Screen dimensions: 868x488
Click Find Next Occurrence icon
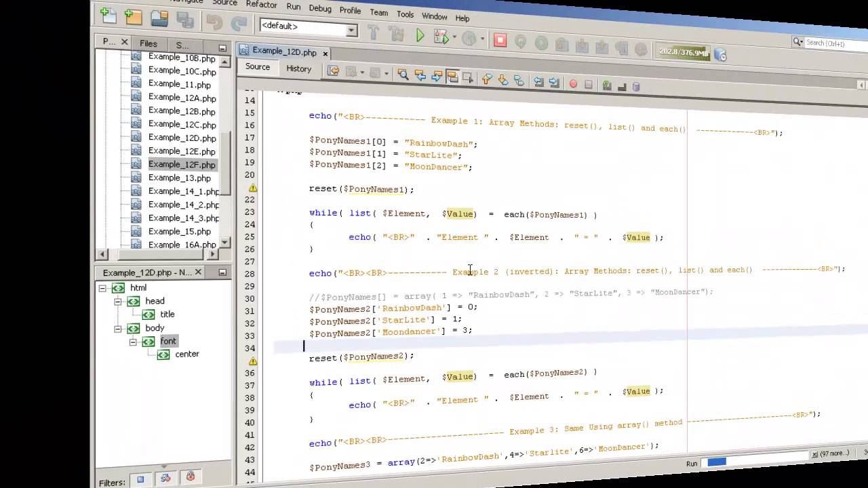coord(436,76)
